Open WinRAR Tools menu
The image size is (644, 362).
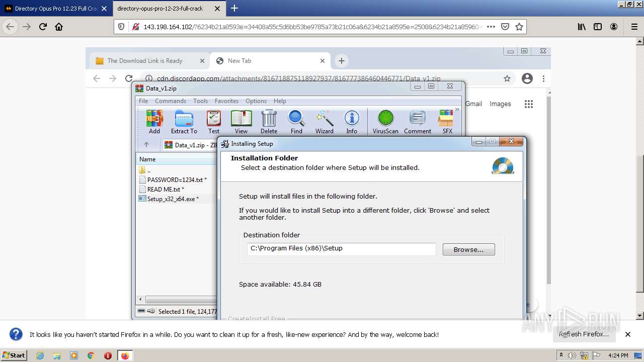point(200,101)
